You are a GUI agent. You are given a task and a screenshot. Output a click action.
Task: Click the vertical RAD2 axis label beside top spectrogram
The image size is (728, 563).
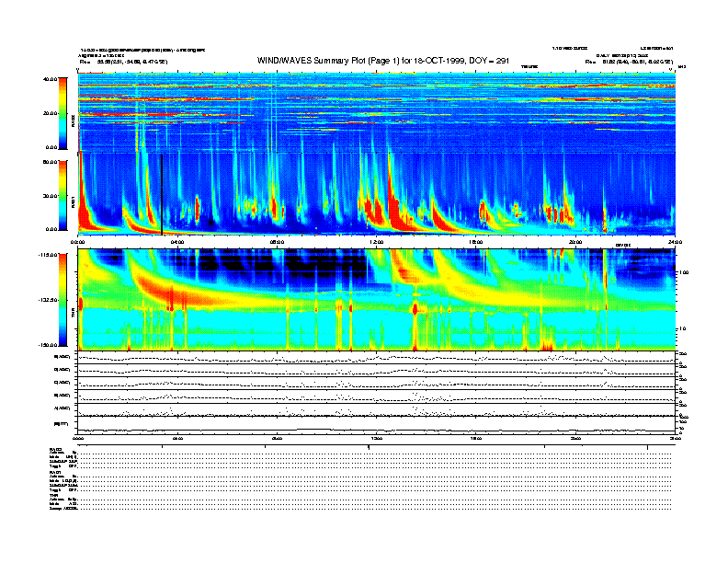click(73, 121)
